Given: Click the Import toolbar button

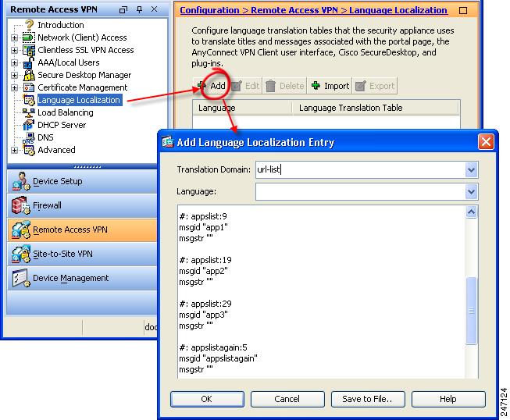Looking at the screenshot, I should pyautogui.click(x=330, y=86).
